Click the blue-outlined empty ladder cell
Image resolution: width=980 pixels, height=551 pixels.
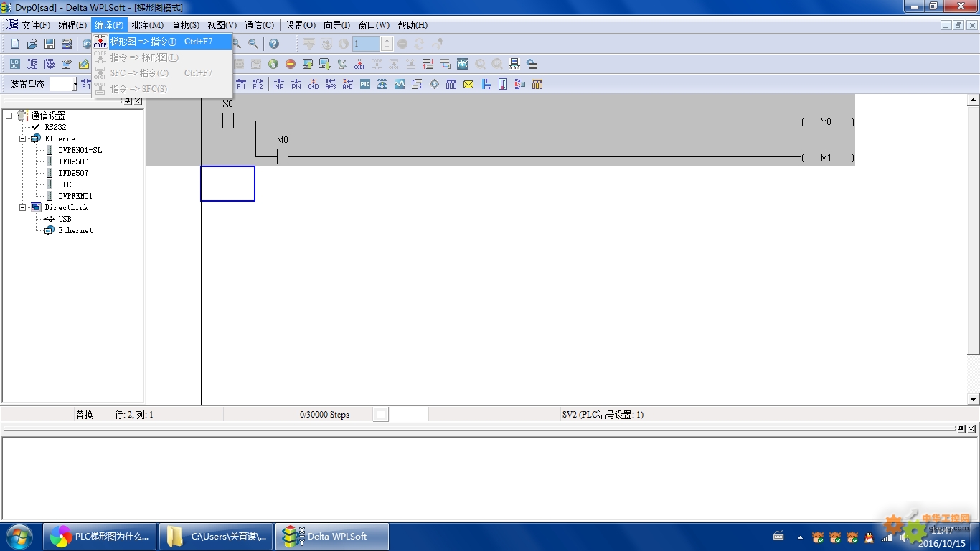[227, 184]
